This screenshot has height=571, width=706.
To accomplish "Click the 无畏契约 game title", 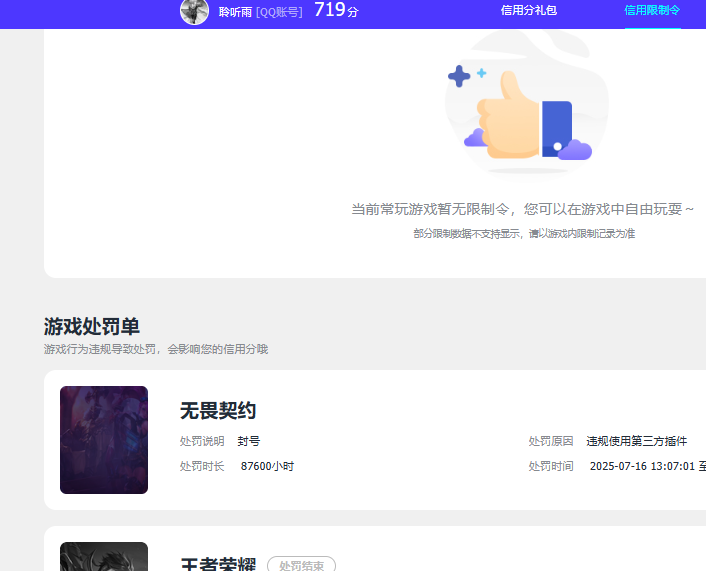I will click(x=218, y=411).
